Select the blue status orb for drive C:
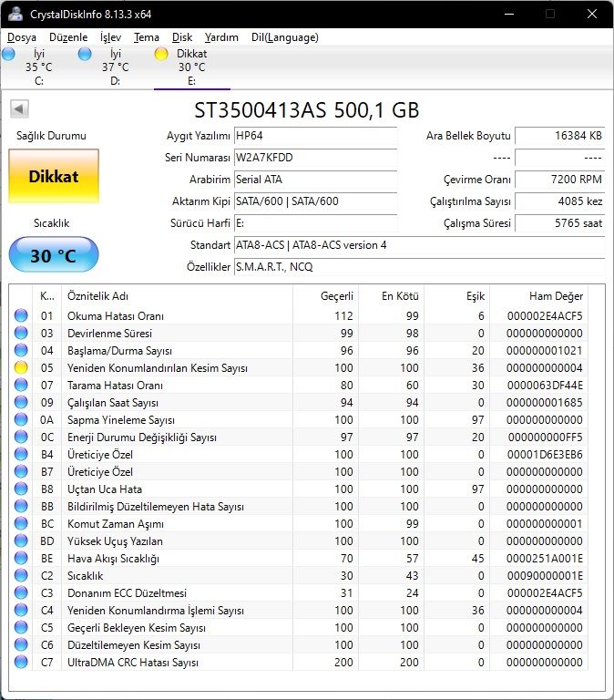The height and width of the screenshot is (700, 614). [x=8, y=54]
